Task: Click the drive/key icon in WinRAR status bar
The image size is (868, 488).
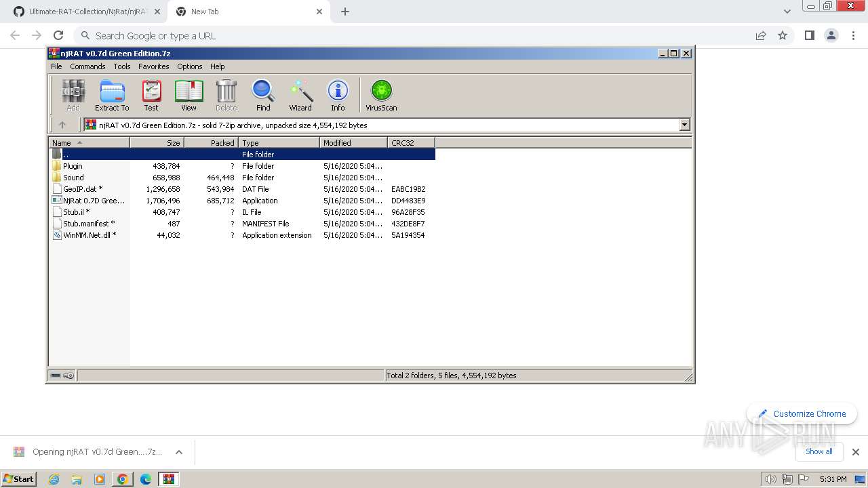Action: click(62, 375)
